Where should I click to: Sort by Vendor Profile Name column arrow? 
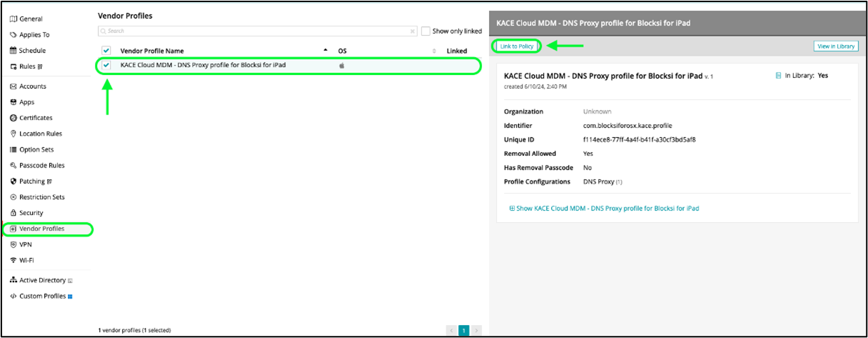click(x=326, y=50)
